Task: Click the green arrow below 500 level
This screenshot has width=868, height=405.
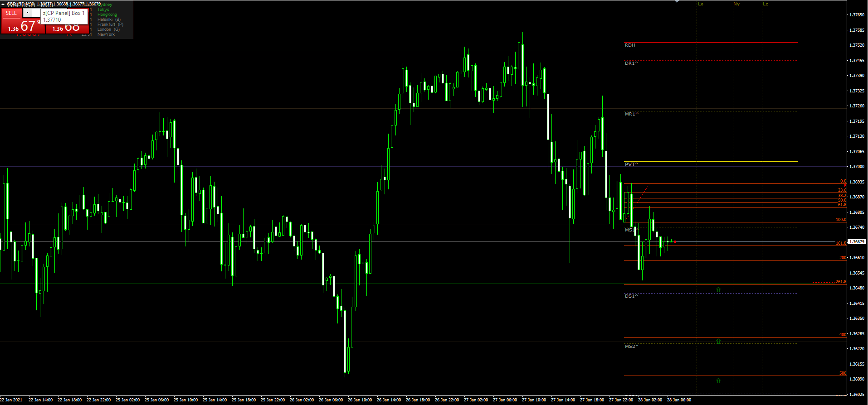Action: (718, 381)
